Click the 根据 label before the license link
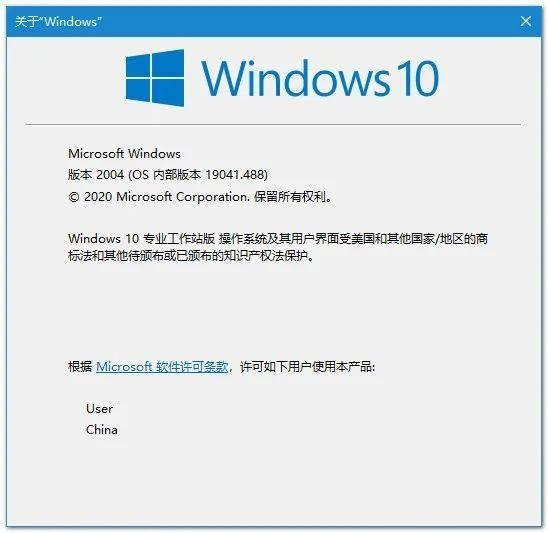The image size is (548, 533). pyautogui.click(x=80, y=367)
